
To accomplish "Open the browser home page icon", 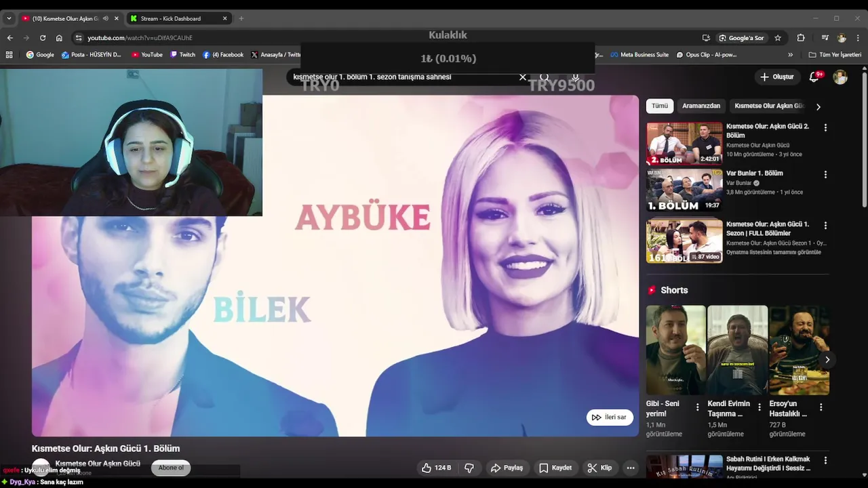I will (59, 38).
